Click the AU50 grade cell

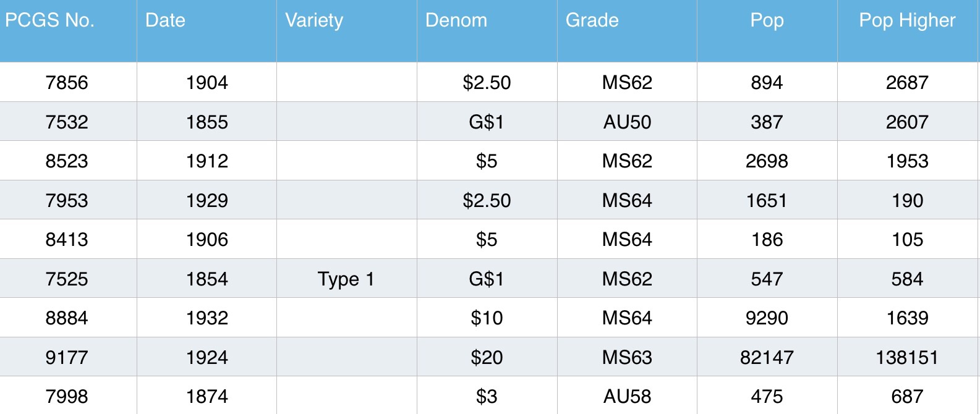pyautogui.click(x=627, y=122)
